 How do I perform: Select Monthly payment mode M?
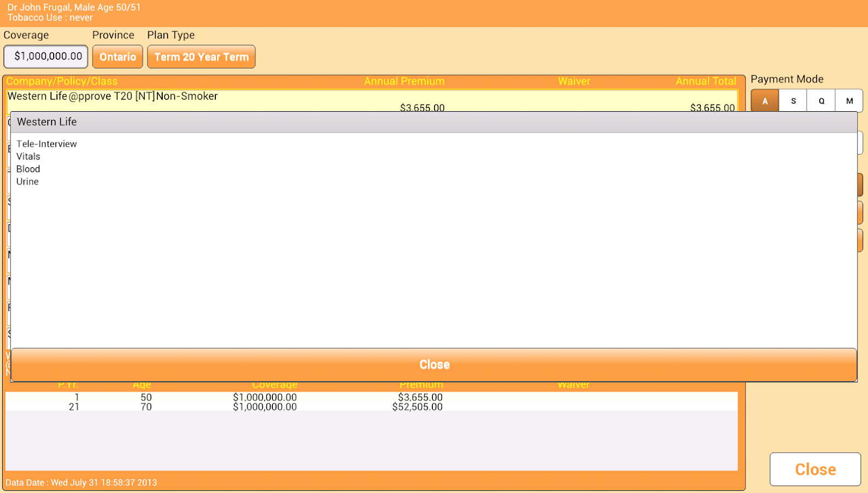tap(849, 101)
